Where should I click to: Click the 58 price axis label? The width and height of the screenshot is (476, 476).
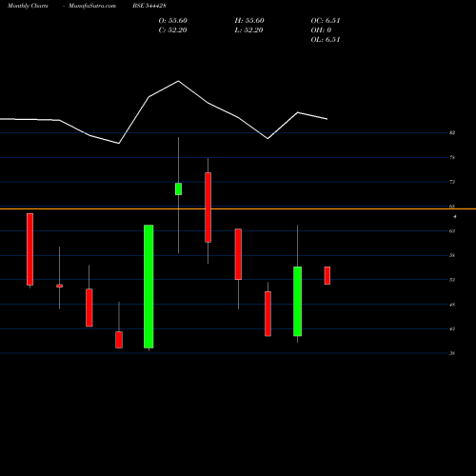pos(452,255)
